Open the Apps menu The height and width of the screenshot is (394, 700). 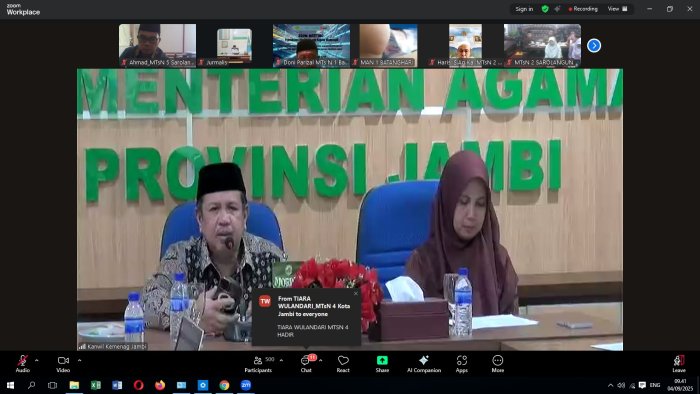pyautogui.click(x=462, y=363)
